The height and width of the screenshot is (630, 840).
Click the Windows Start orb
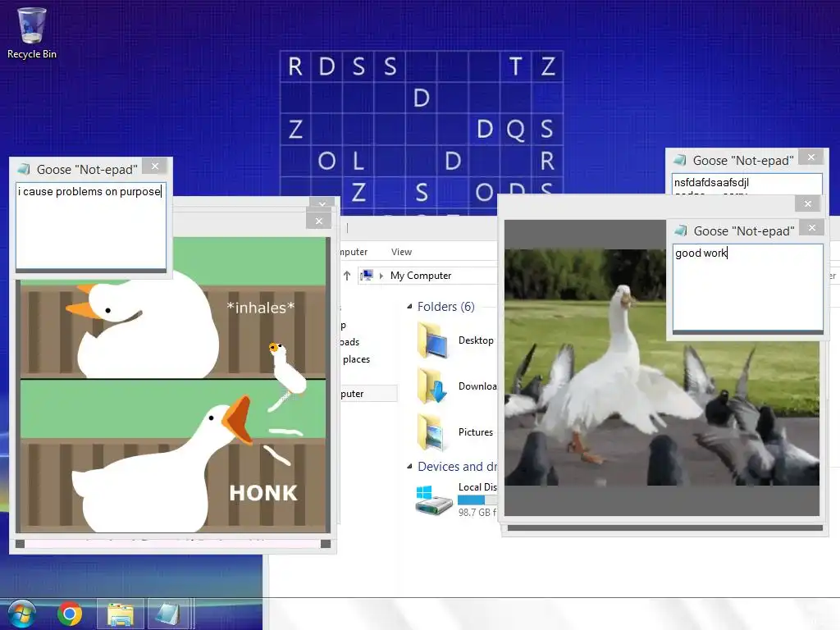(x=21, y=614)
